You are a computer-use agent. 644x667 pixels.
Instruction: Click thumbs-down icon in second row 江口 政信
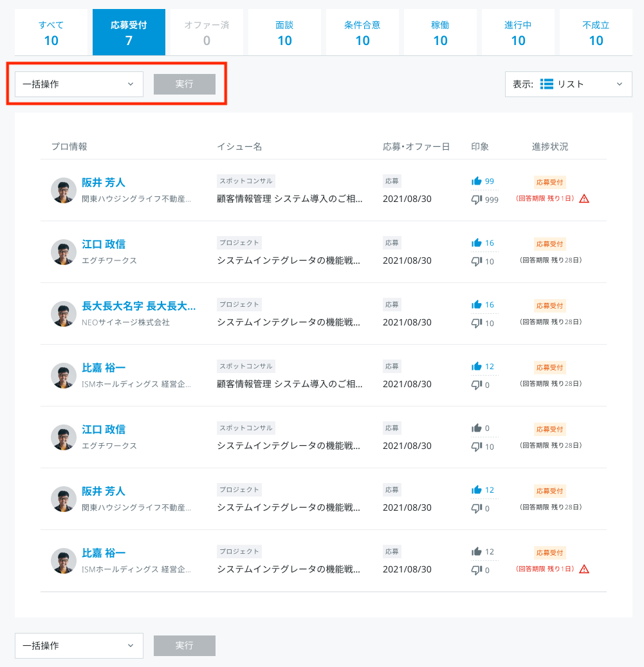[x=477, y=261]
